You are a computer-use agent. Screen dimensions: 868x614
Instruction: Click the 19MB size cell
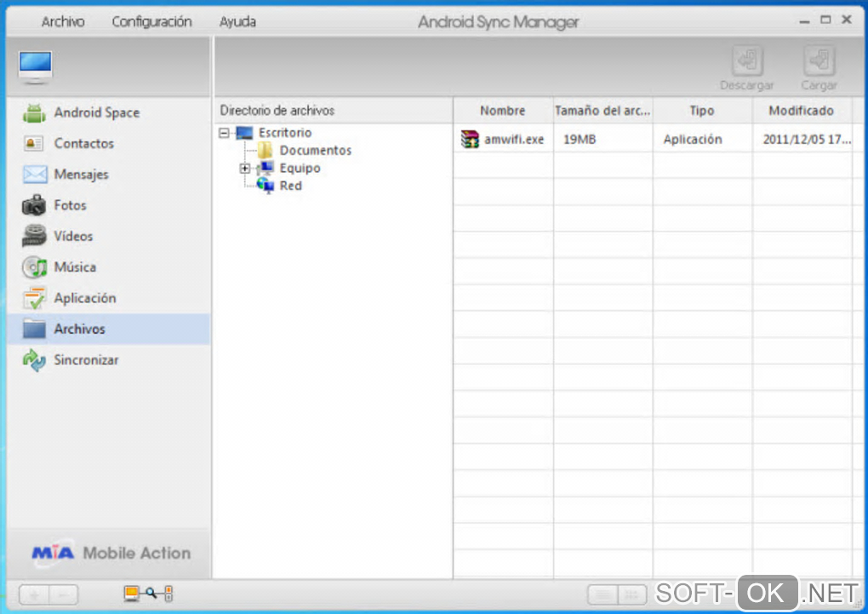click(580, 140)
